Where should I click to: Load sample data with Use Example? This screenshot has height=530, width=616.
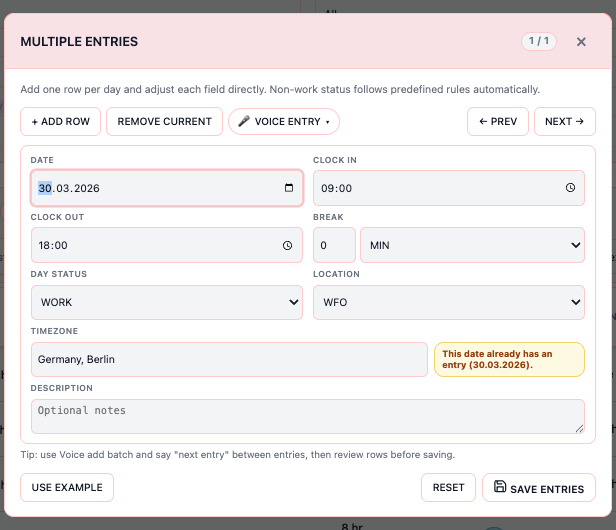click(x=67, y=488)
